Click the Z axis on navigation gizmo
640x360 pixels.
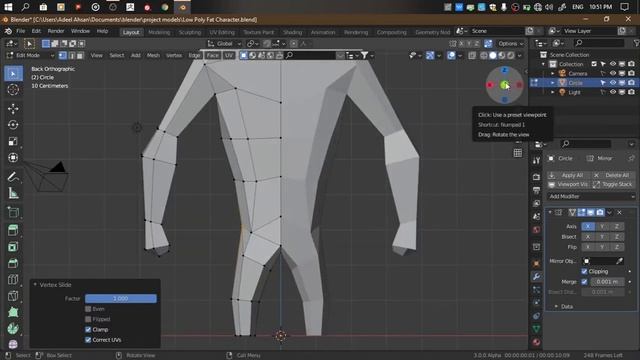pyautogui.click(x=504, y=70)
